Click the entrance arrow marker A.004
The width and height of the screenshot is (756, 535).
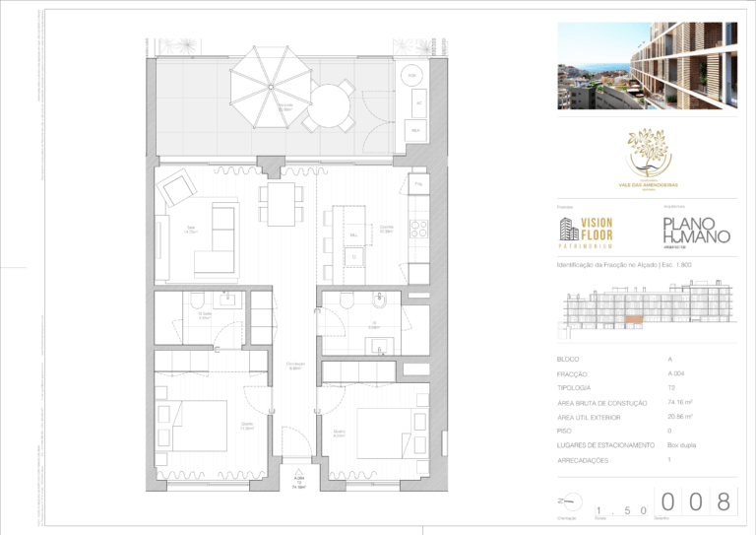pyautogui.click(x=299, y=479)
